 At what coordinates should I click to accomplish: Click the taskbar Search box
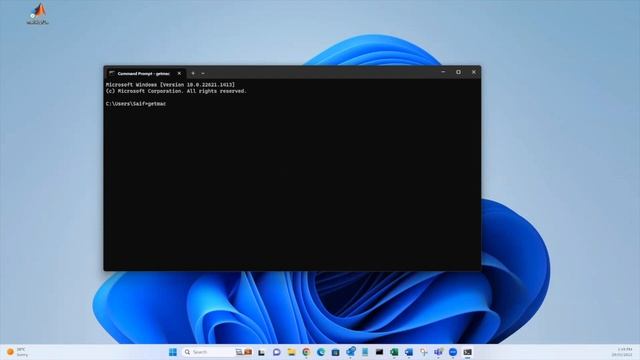point(217,352)
